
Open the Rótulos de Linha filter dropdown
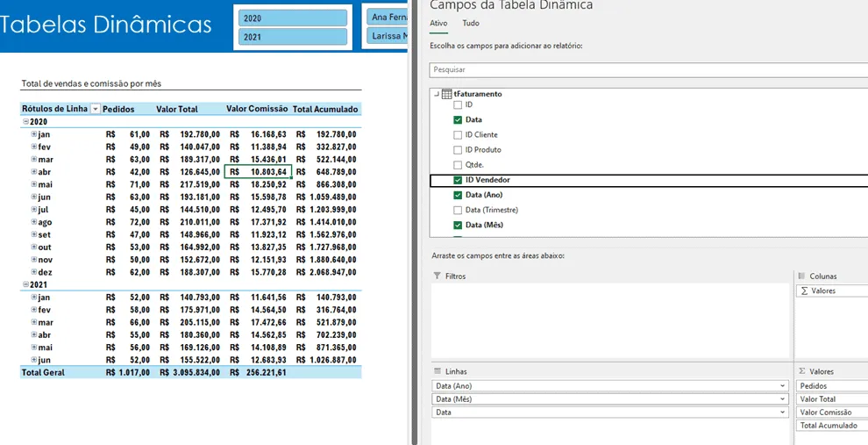pos(96,109)
